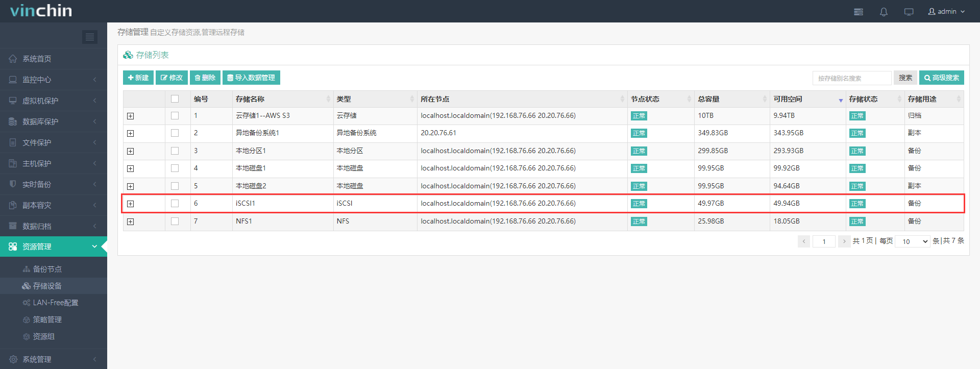
Task: Open 系统首页 in the sidebar
Action: point(54,59)
